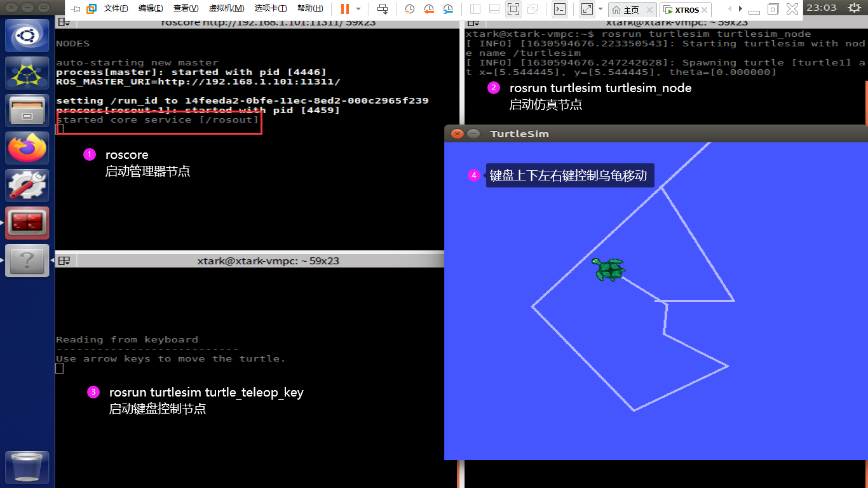Open the layout menu of the roscore terminal pane

pyautogui.click(x=64, y=22)
